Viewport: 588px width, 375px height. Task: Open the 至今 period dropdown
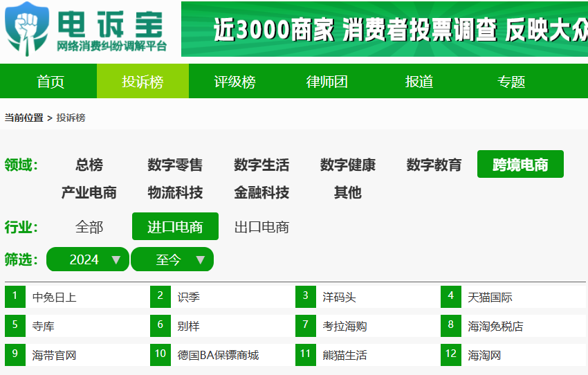click(172, 259)
